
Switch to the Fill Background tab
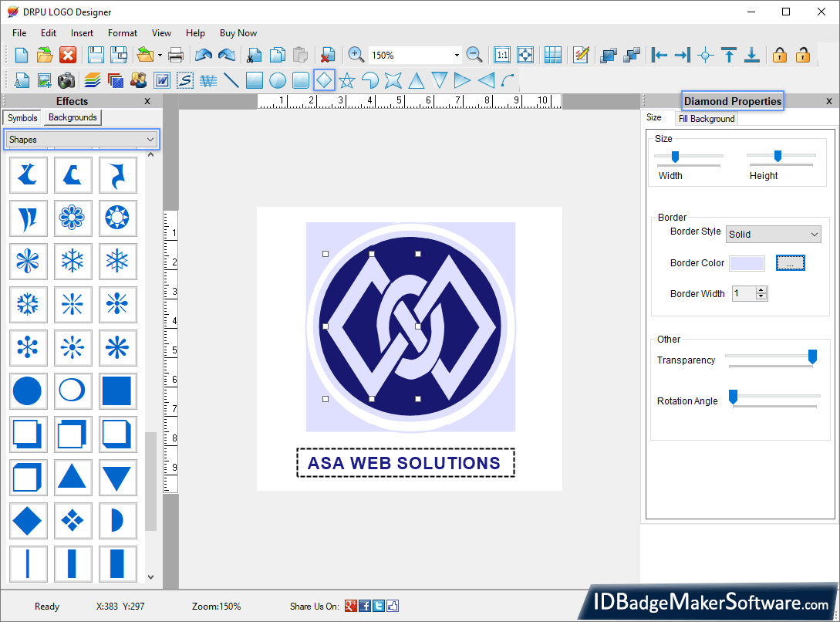[x=706, y=119]
